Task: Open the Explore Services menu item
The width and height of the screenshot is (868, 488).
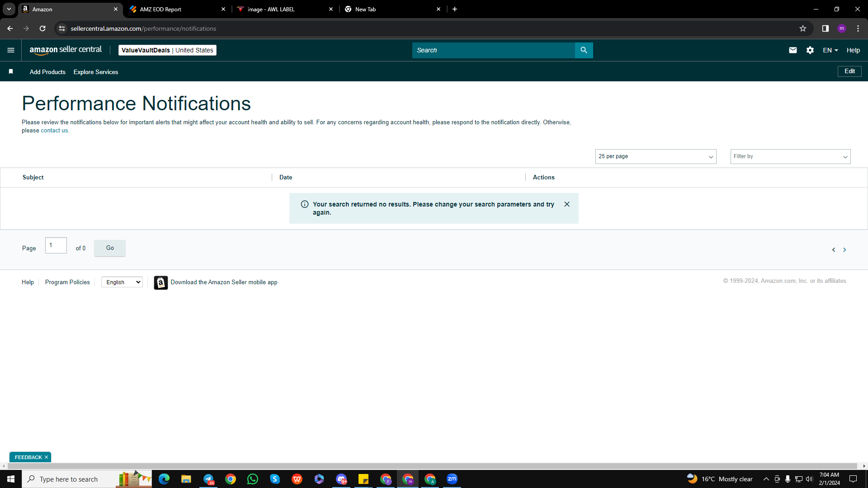Action: click(96, 72)
